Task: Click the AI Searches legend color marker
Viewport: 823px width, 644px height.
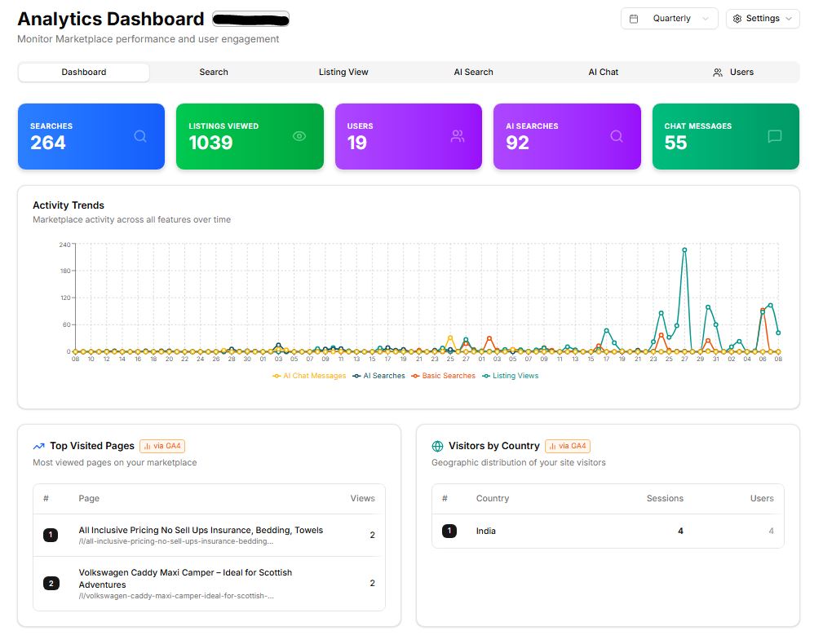Action: (x=356, y=376)
